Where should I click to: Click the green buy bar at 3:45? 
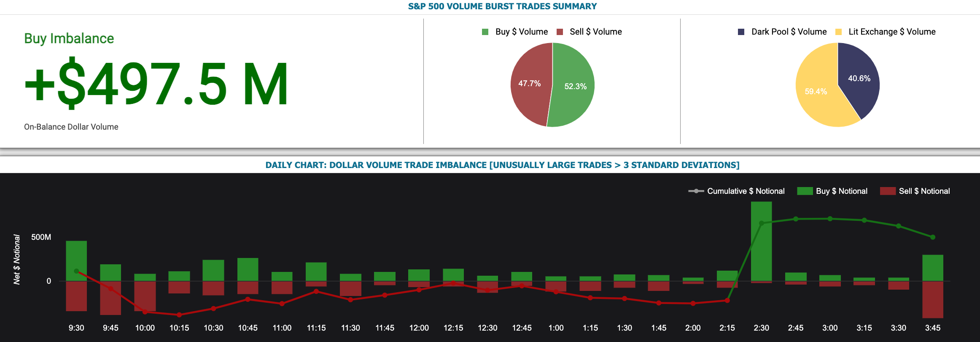coord(933,268)
